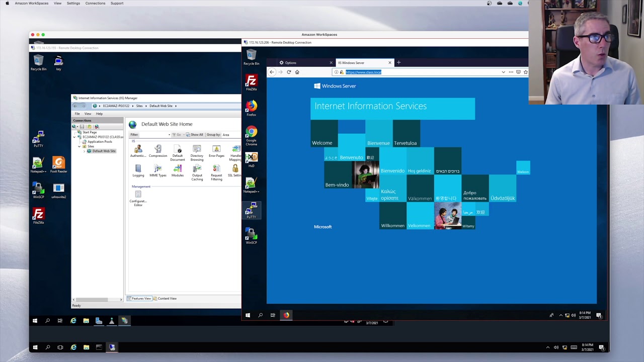644x362 pixels.
Task: Open Settings menu in WorkSpaces menu bar
Action: [x=73, y=3]
